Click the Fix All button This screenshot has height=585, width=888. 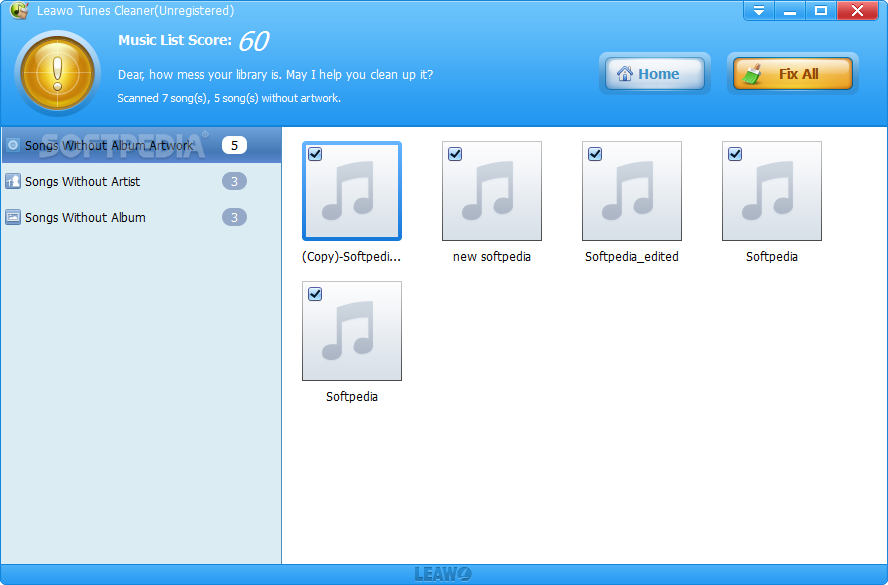792,74
